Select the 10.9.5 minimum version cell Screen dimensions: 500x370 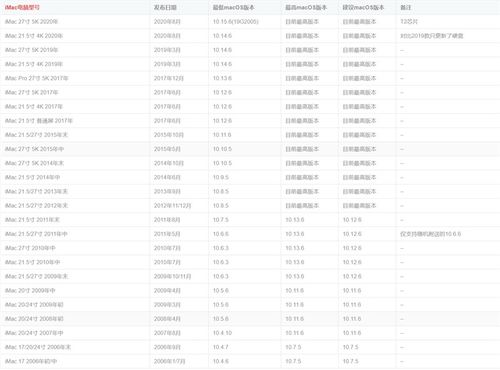click(x=221, y=177)
